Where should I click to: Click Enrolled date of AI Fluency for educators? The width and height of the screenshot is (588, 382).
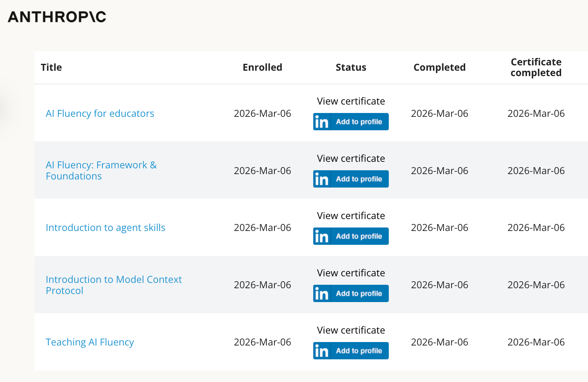(263, 113)
